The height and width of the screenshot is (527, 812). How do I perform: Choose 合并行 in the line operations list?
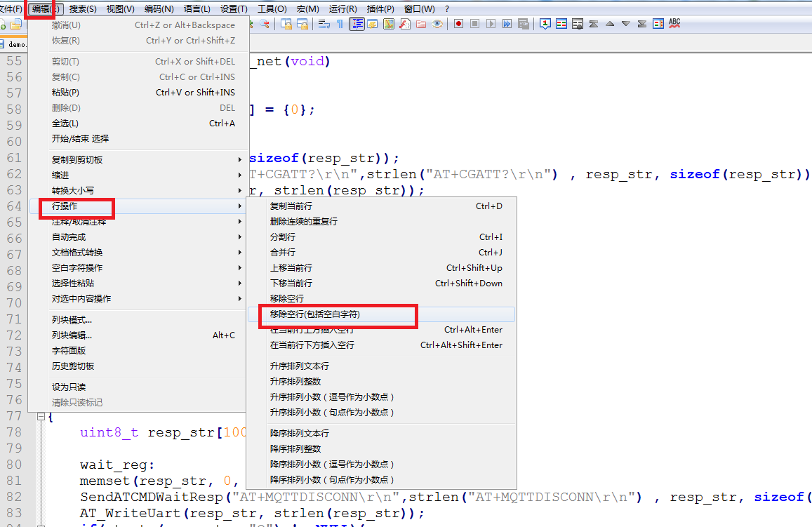(x=283, y=252)
